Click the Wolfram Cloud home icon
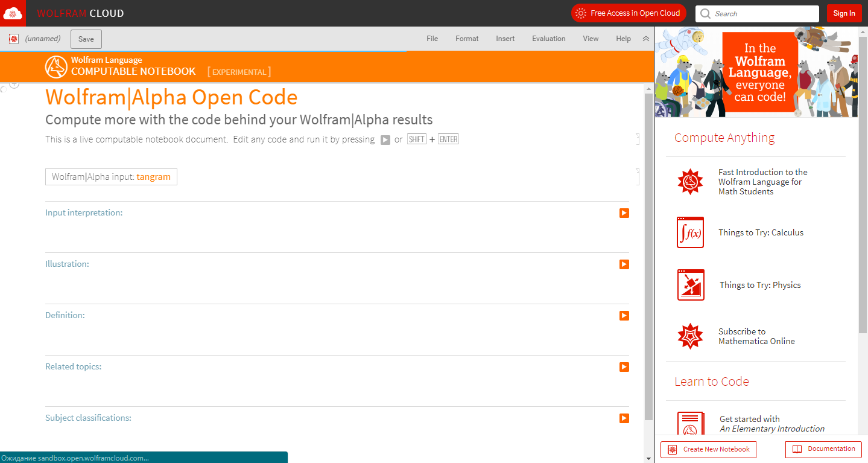 pos(13,13)
